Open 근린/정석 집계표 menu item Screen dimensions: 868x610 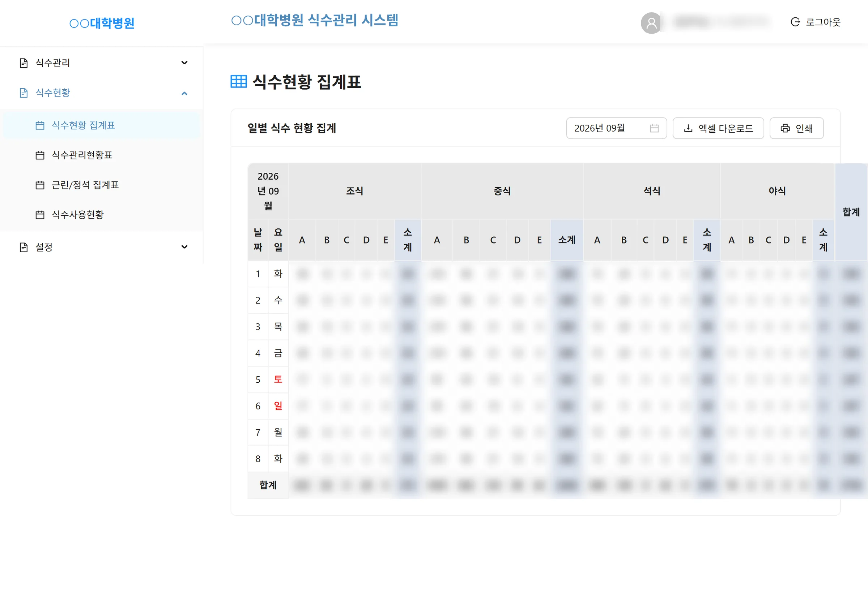pos(101,185)
